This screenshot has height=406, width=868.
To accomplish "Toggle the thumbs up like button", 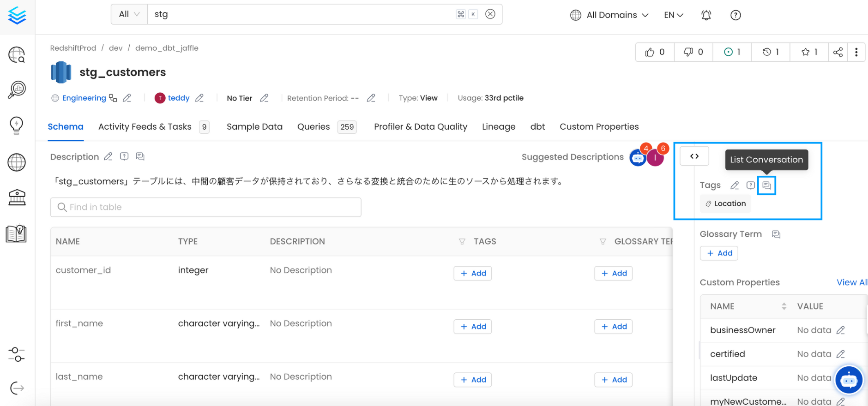I will point(655,52).
